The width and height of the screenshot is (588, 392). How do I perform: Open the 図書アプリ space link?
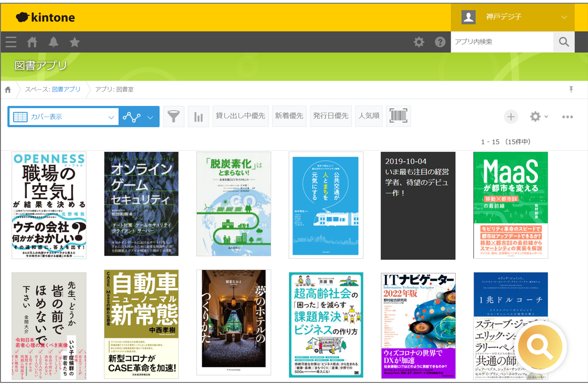point(66,89)
